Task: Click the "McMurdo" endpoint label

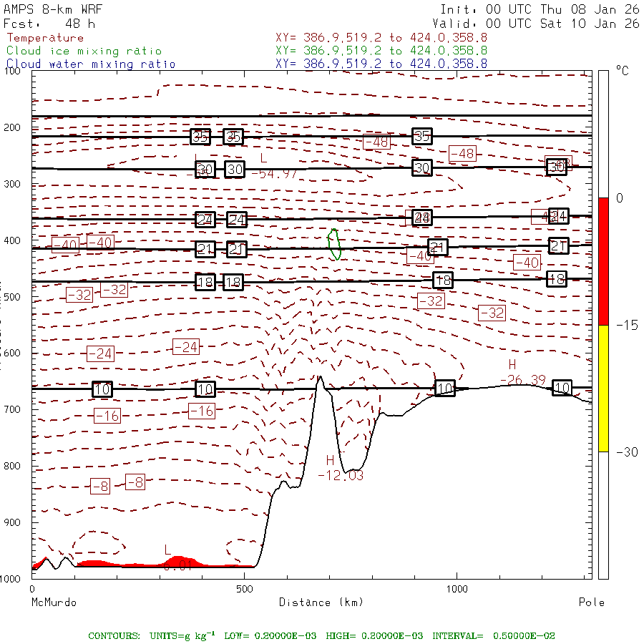Action: tap(54, 602)
